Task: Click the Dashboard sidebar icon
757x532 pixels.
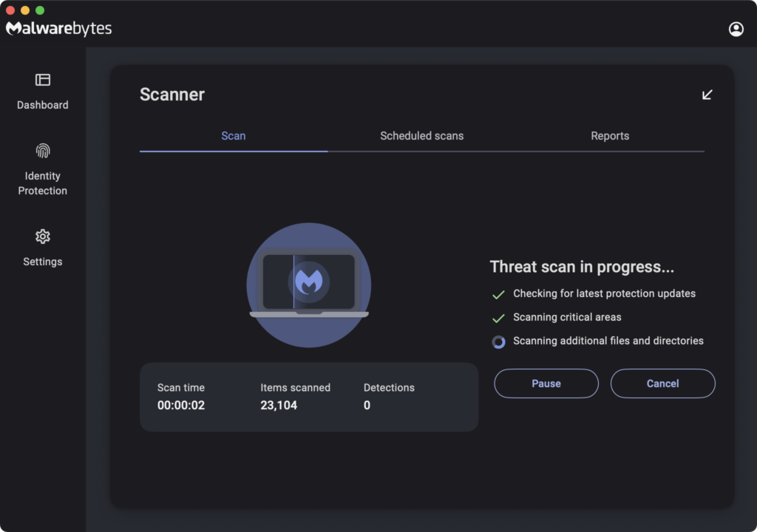Action: pyautogui.click(x=43, y=80)
